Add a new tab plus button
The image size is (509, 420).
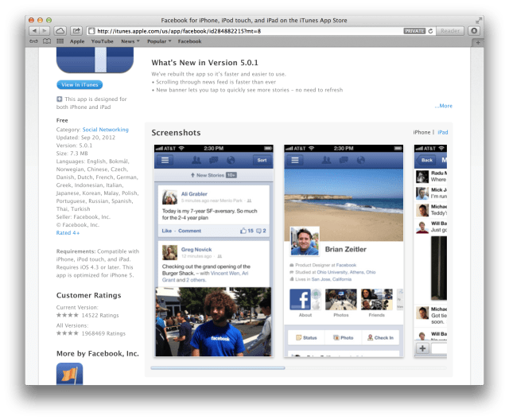click(478, 42)
